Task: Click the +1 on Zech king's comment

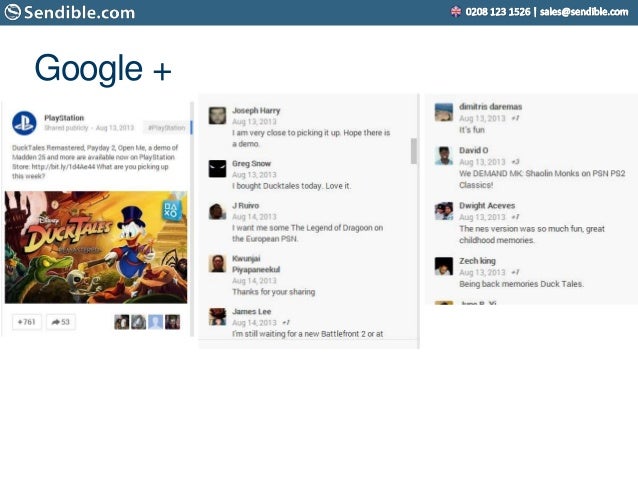Action: tap(516, 272)
